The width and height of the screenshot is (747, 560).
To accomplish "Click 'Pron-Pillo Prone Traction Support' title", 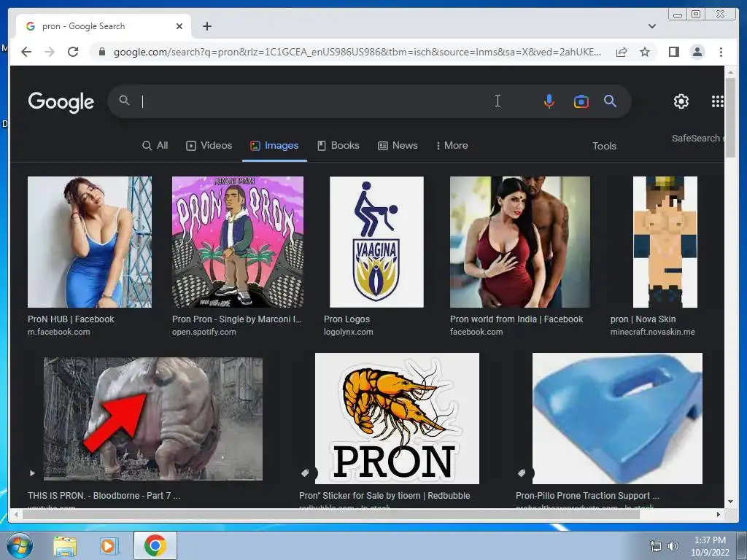I will click(587, 496).
